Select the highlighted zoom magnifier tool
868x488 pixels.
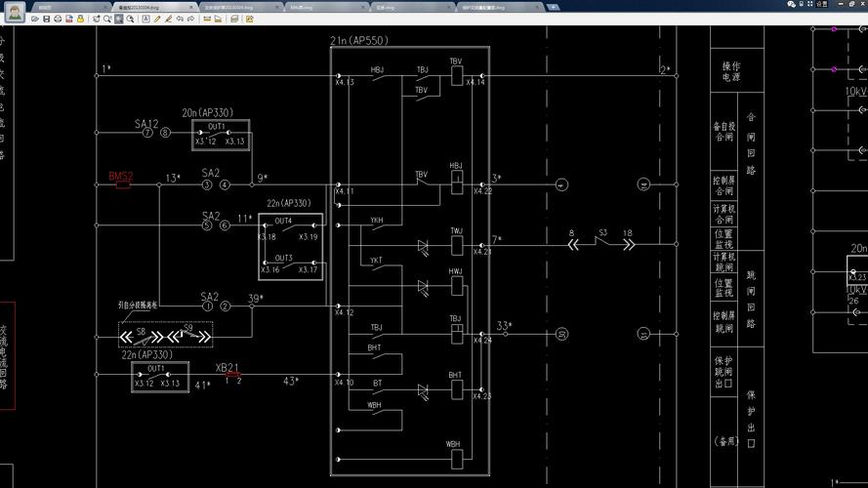coord(118,19)
